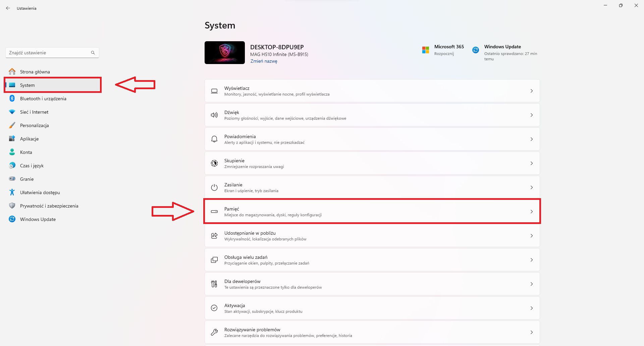Switch to Personalizacja in the sidebar

[35, 125]
